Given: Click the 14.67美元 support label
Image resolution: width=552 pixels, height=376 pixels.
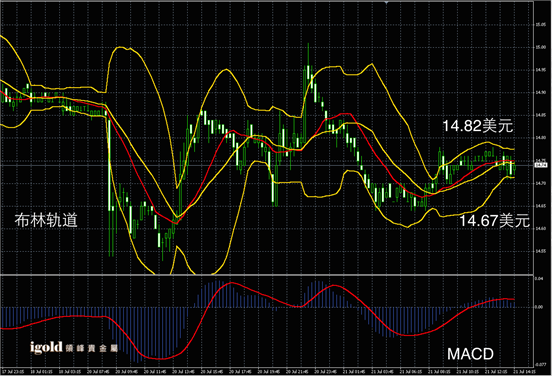Looking at the screenshot, I should (494, 220).
